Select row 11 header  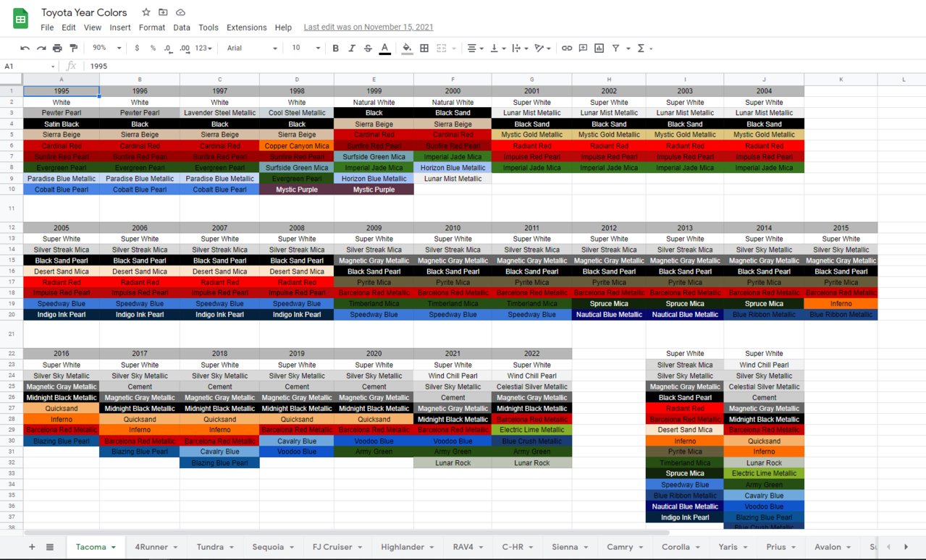12,208
